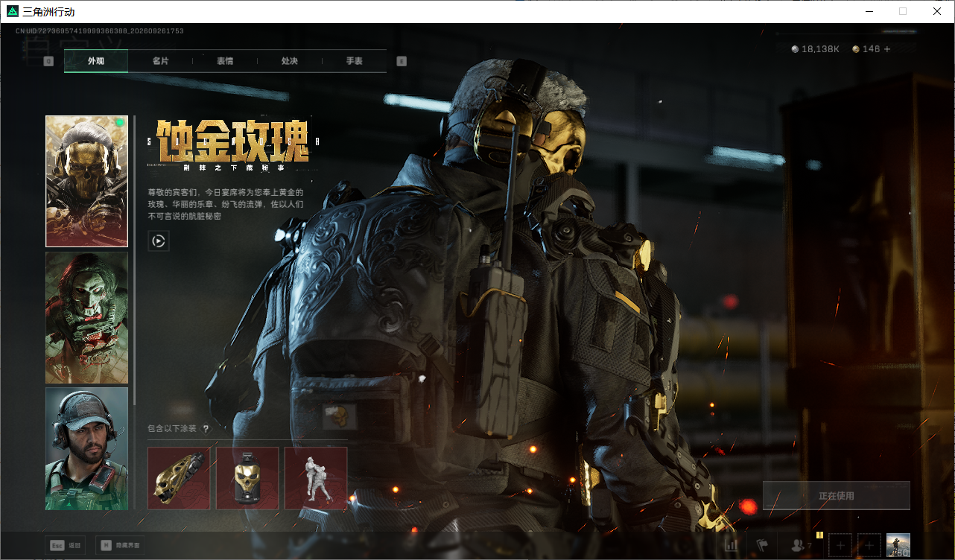Click the silver currency coin icon
This screenshot has width=955, height=560.
click(796, 49)
